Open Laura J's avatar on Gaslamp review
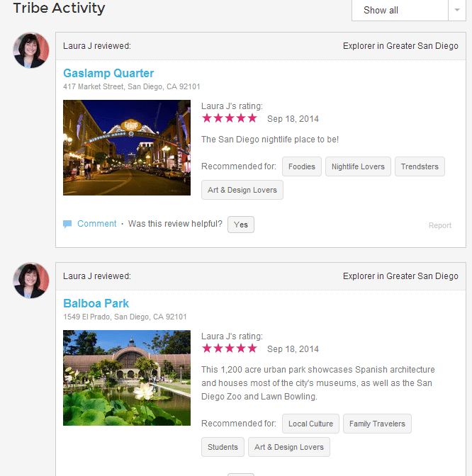The image size is (472, 476). 31,50
